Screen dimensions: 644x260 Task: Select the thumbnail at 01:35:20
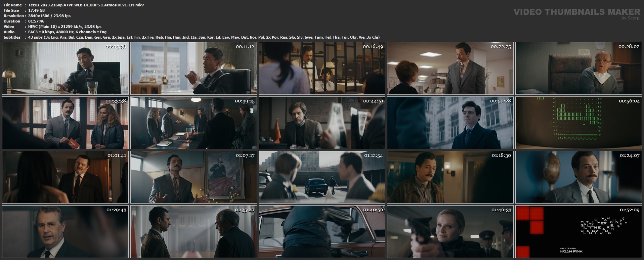[194, 232]
